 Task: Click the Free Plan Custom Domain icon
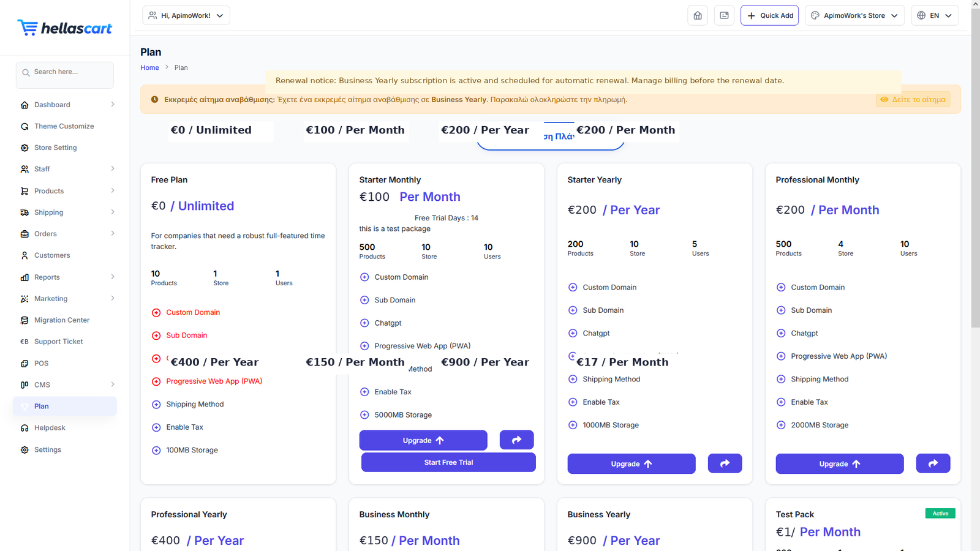(x=156, y=313)
